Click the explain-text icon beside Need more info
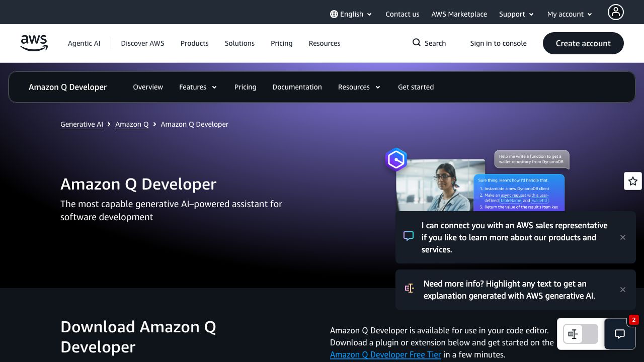The height and width of the screenshot is (362, 644). coord(409,289)
